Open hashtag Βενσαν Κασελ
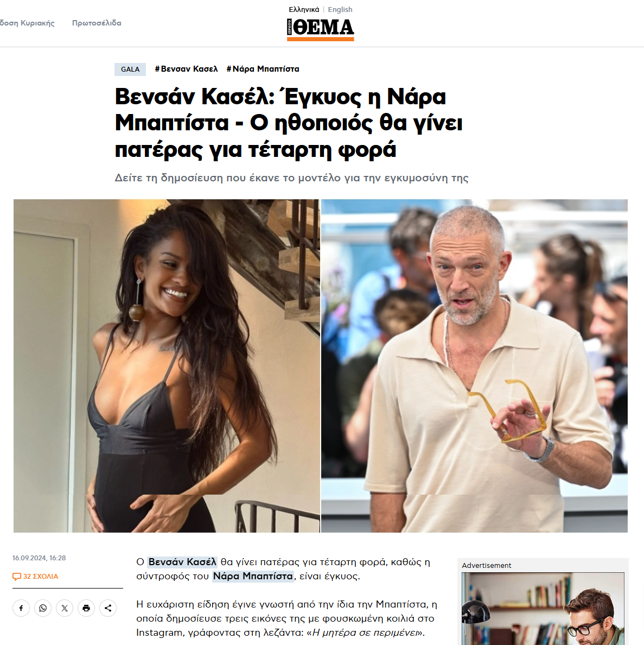This screenshot has width=644, height=645. click(x=186, y=69)
